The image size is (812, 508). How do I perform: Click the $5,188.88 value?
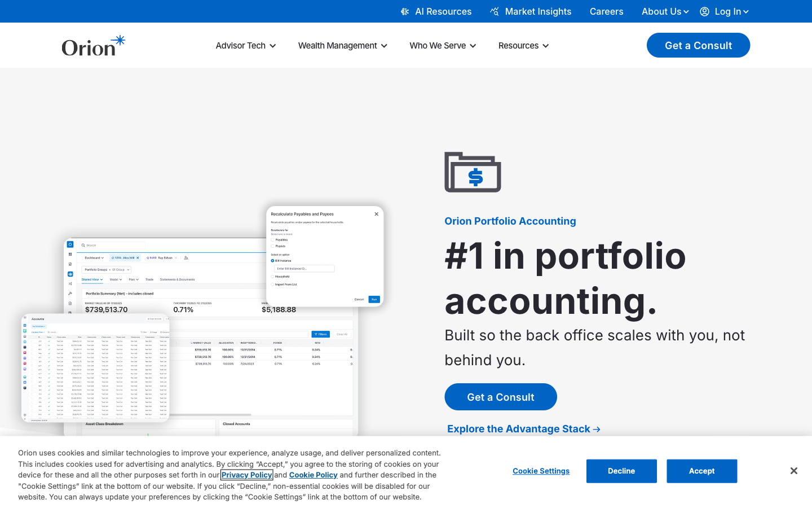[279, 310]
